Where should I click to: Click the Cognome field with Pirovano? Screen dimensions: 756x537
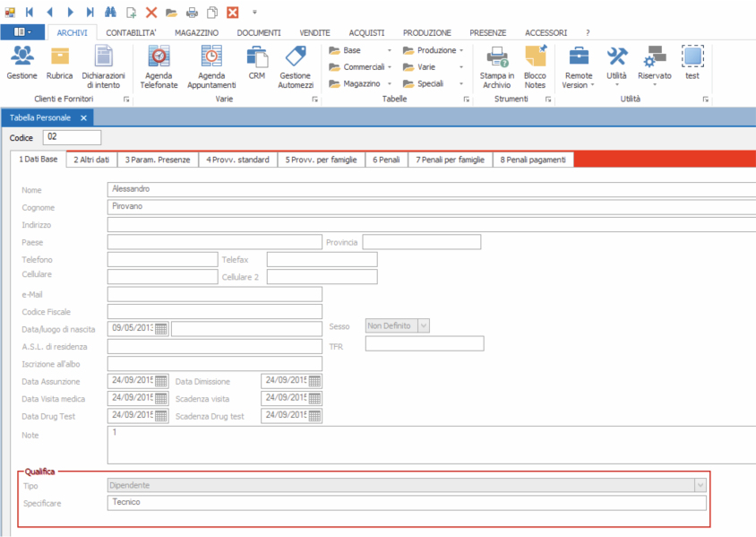click(x=432, y=206)
